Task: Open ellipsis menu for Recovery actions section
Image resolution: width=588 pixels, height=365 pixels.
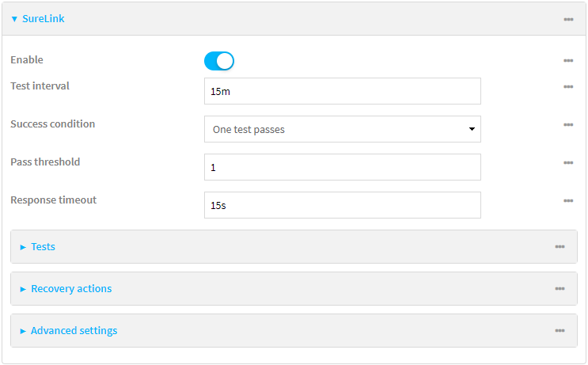Action: (x=560, y=289)
